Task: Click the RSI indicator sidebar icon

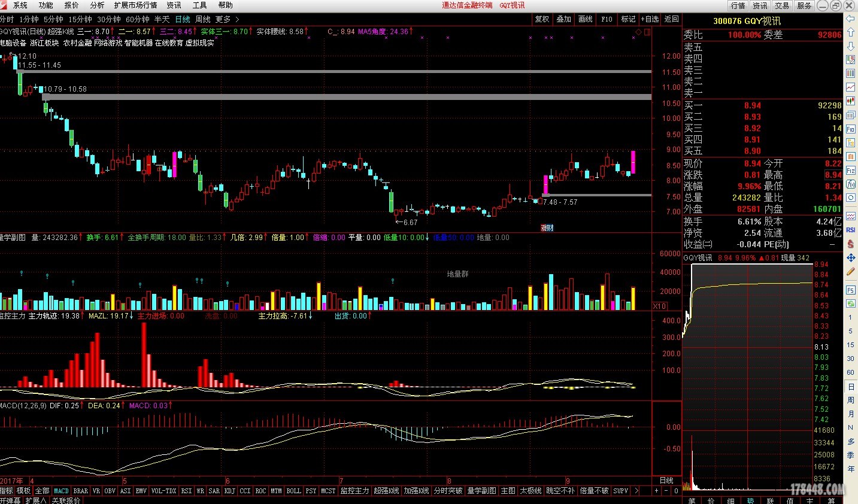Action: click(850, 230)
